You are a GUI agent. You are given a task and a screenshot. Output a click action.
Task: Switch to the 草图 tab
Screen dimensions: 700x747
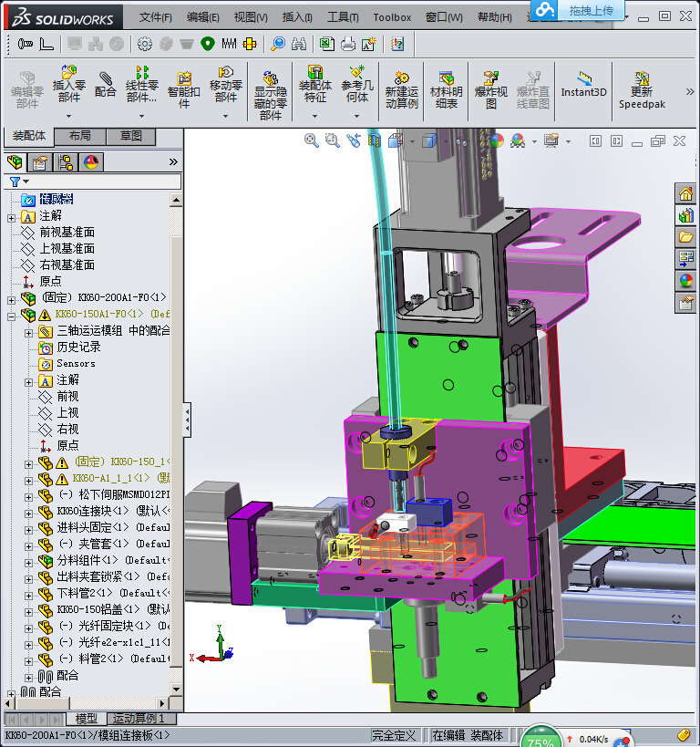[131, 136]
